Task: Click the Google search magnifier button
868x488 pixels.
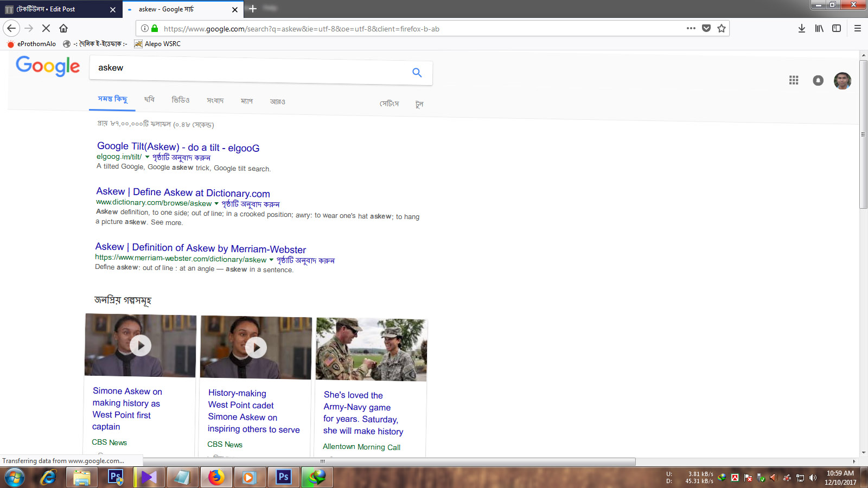Action: [417, 72]
